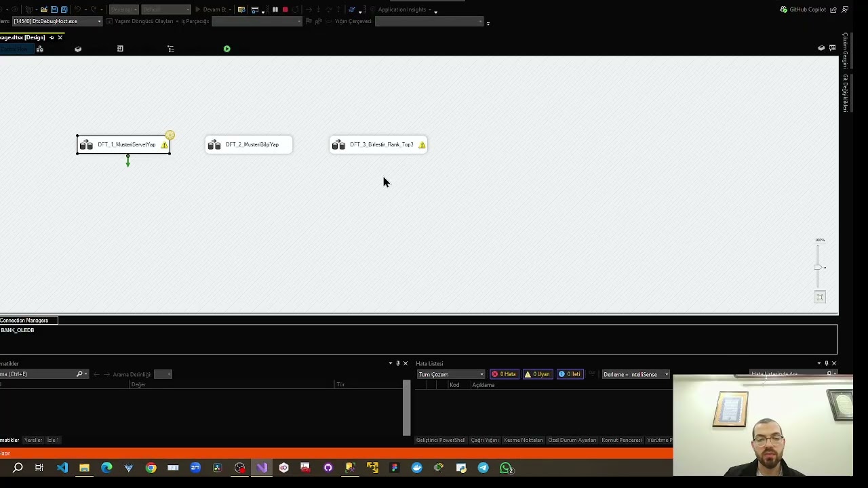
Task: Open the Derleme + IntelliSense dropdown
Action: pyautogui.click(x=635, y=374)
